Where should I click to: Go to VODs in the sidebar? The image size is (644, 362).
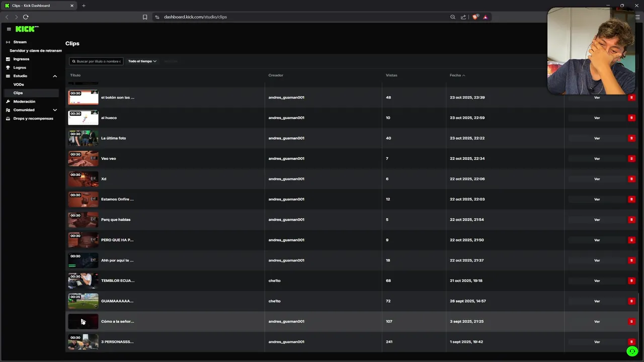[x=19, y=84]
